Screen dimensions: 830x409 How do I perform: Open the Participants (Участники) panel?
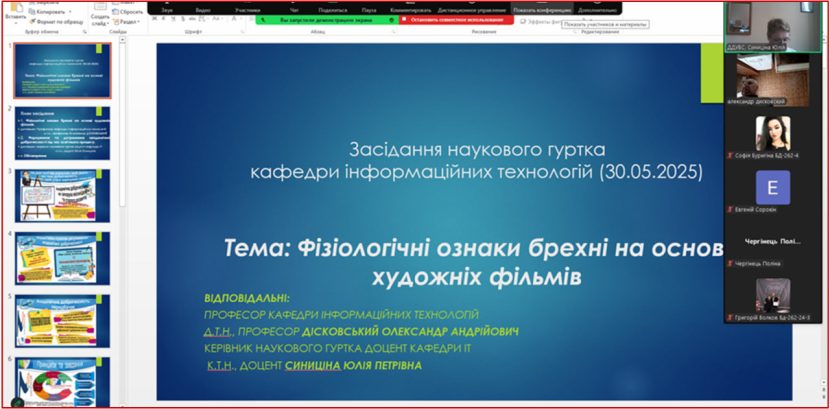click(x=247, y=9)
